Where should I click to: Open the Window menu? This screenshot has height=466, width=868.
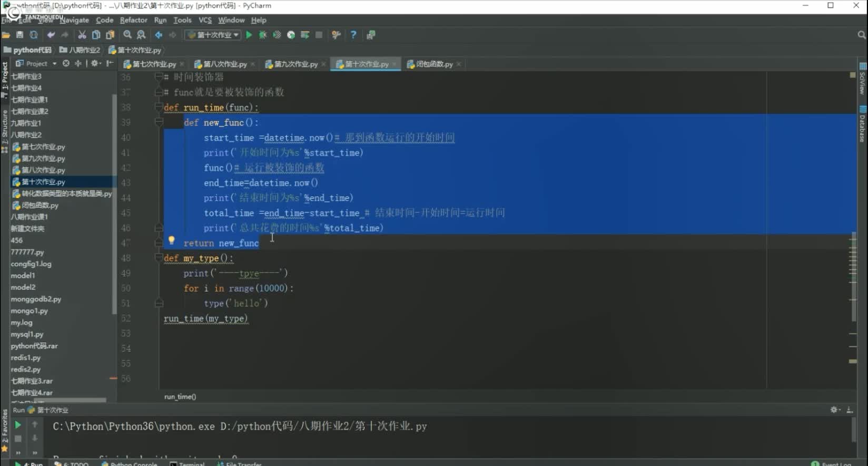pos(231,20)
